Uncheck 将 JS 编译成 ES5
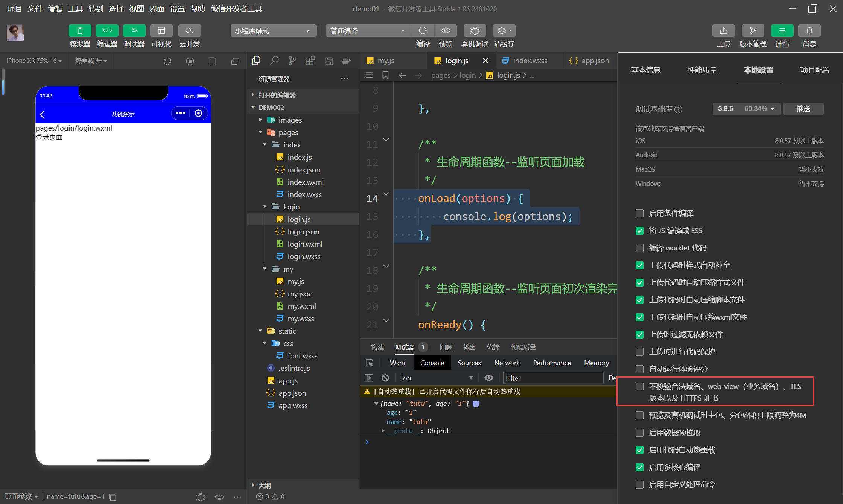 click(x=639, y=231)
